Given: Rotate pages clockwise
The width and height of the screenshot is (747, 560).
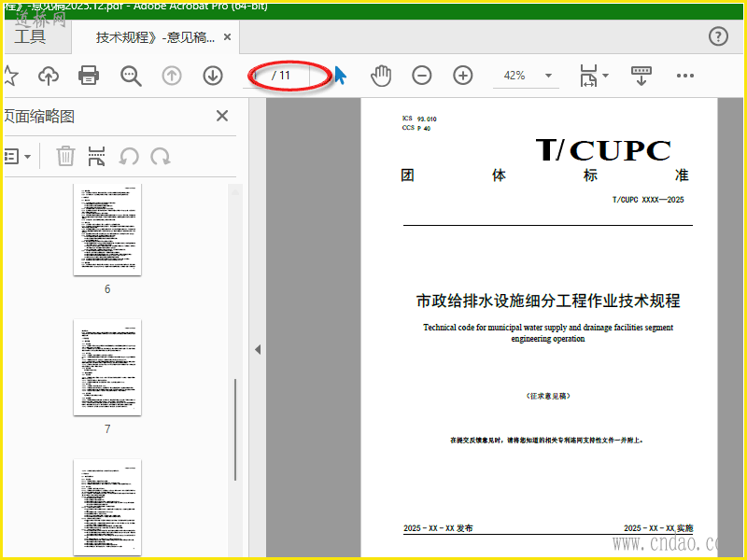Looking at the screenshot, I should 161,156.
